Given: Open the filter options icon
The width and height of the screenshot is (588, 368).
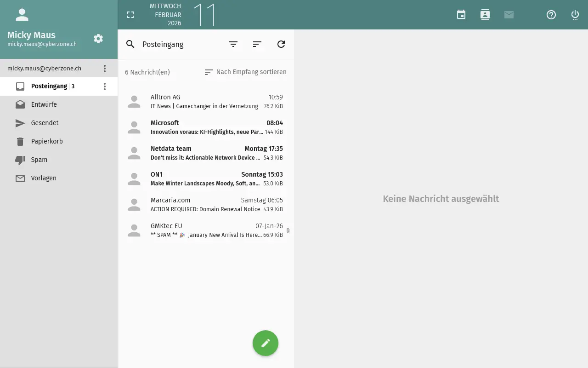Looking at the screenshot, I should pos(233,44).
